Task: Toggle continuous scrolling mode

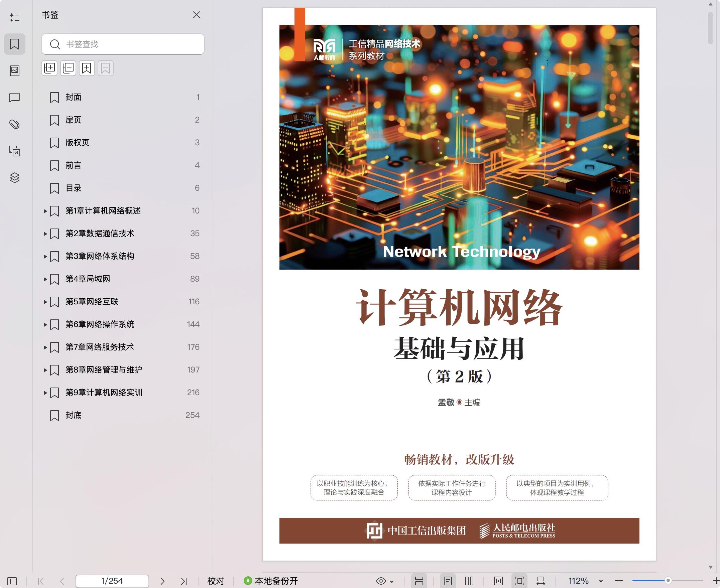Action: (x=419, y=581)
